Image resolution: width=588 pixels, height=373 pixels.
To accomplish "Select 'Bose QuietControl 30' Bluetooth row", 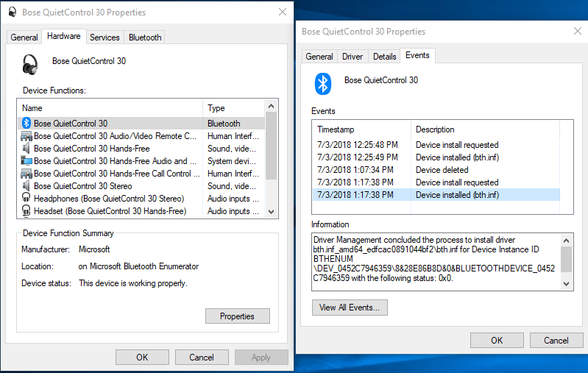I will [141, 124].
